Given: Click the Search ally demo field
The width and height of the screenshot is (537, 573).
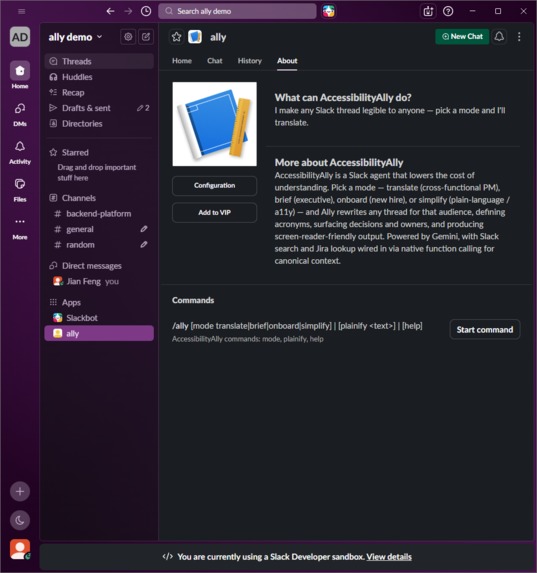Looking at the screenshot, I should tap(237, 11).
